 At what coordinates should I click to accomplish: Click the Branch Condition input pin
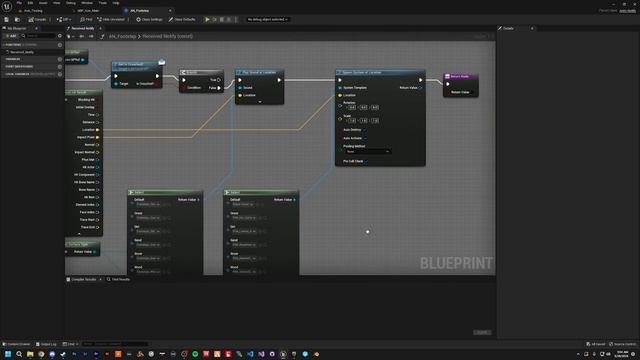click(x=184, y=88)
